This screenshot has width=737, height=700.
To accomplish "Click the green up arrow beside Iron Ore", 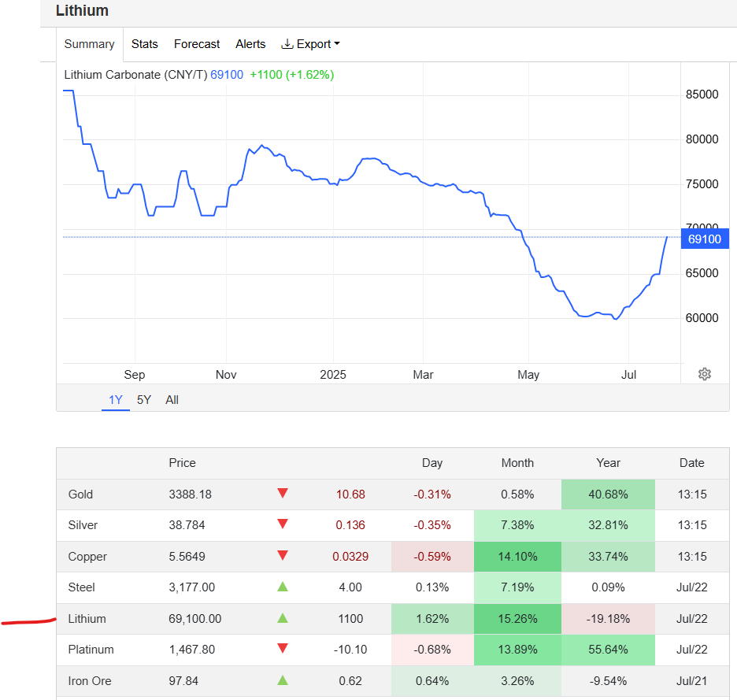I will point(283,680).
